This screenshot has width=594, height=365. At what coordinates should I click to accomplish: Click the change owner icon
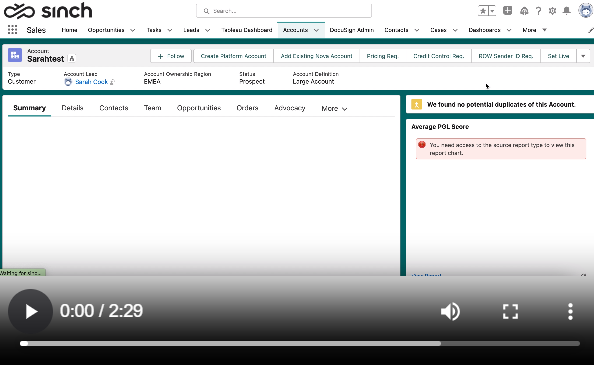(x=112, y=82)
